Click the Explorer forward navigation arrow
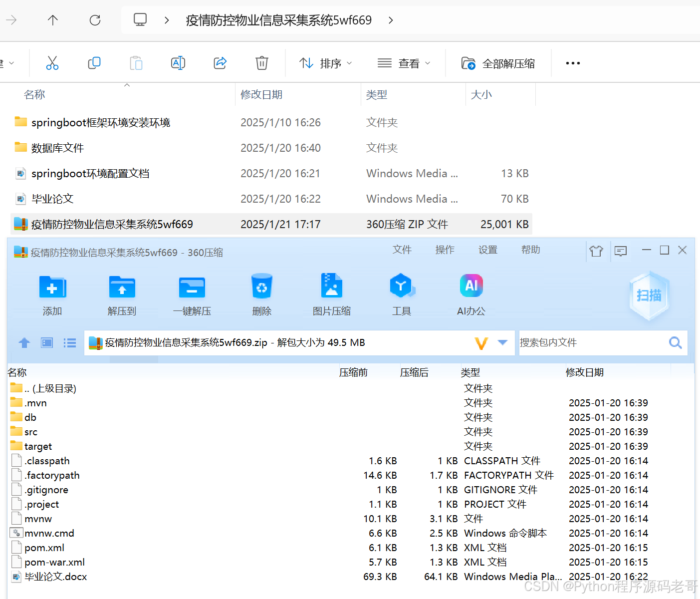The image size is (700, 599). (11, 20)
